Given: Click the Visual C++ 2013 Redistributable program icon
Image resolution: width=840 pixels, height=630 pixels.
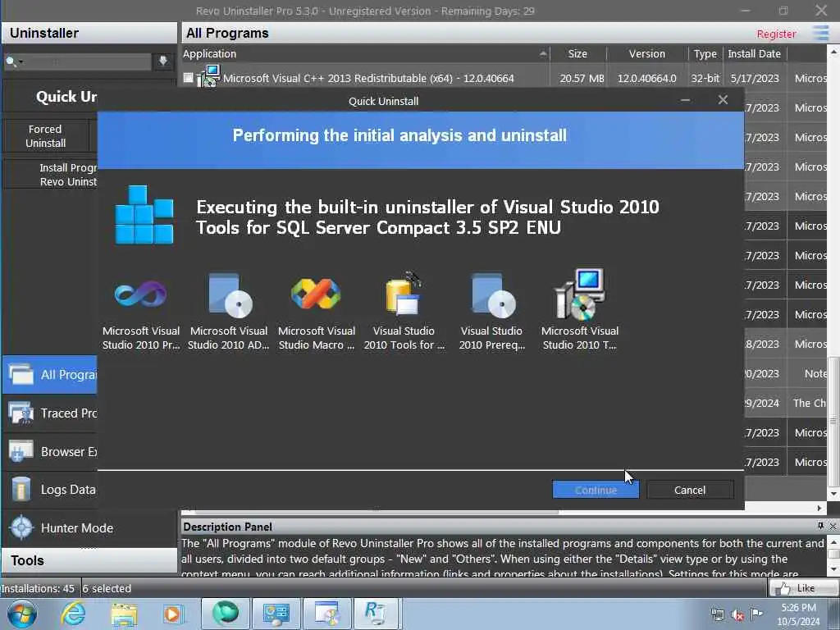Looking at the screenshot, I should [209, 76].
